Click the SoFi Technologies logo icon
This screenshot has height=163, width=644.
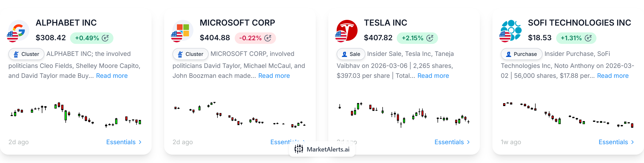point(511,30)
